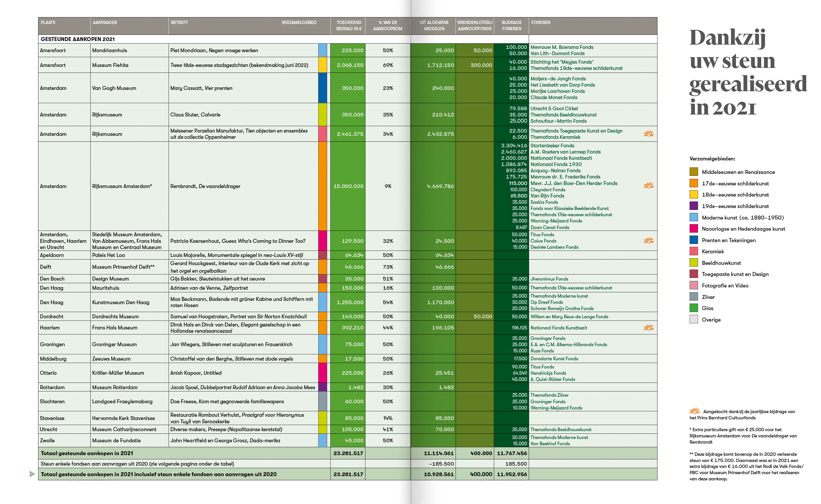Click the 18de-eeuwse schilderkunst yellow legend swatch
This screenshot has width=821, height=504.
pyautogui.click(x=694, y=195)
